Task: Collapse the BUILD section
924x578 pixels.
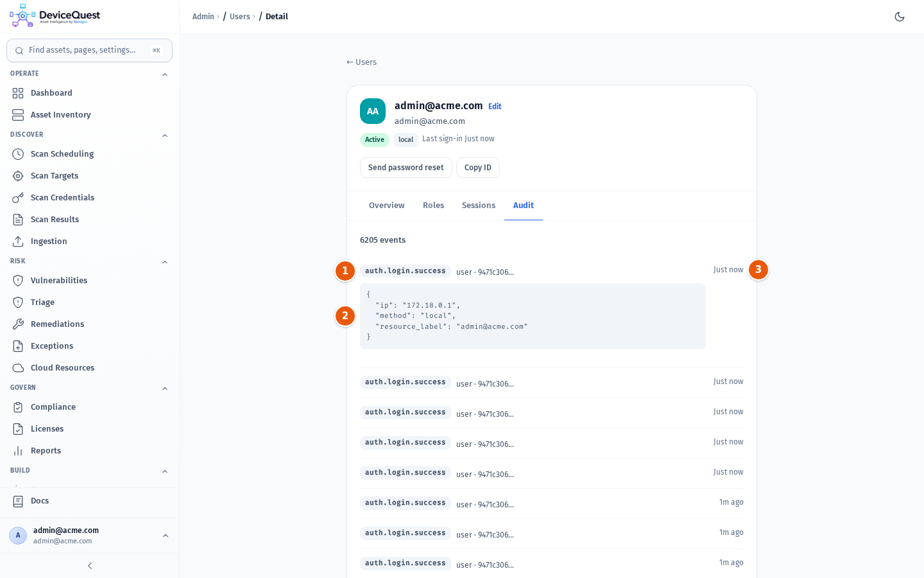Action: pos(165,471)
